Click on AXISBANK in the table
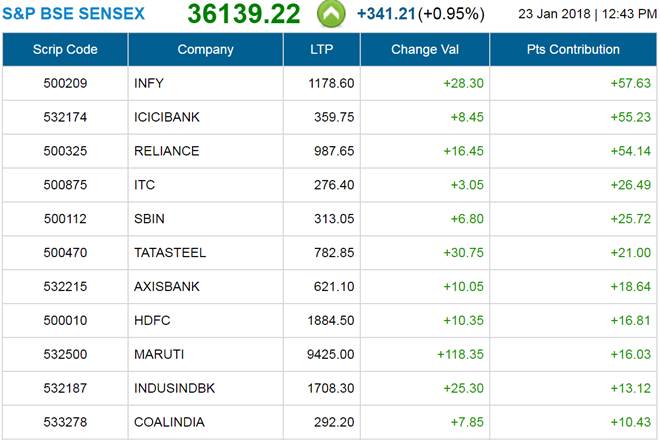The height and width of the screenshot is (440, 660). [x=166, y=287]
